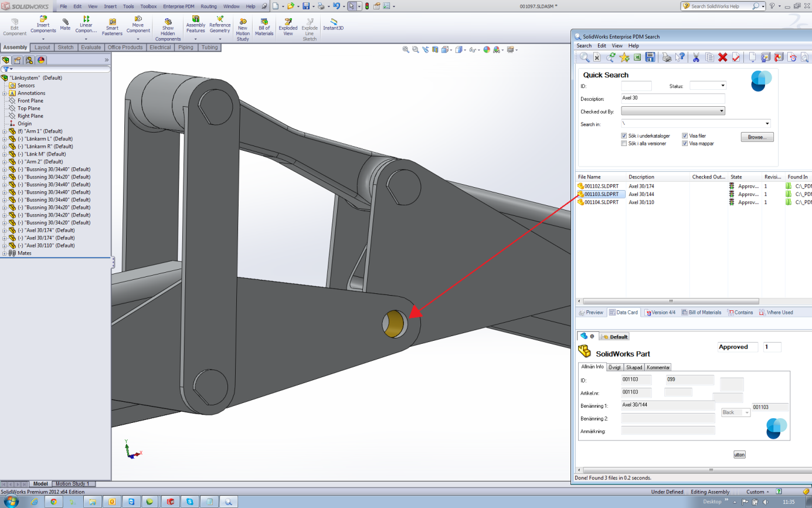The height and width of the screenshot is (508, 812).
Task: Select file 001104.SLDPRT in results
Action: point(602,202)
